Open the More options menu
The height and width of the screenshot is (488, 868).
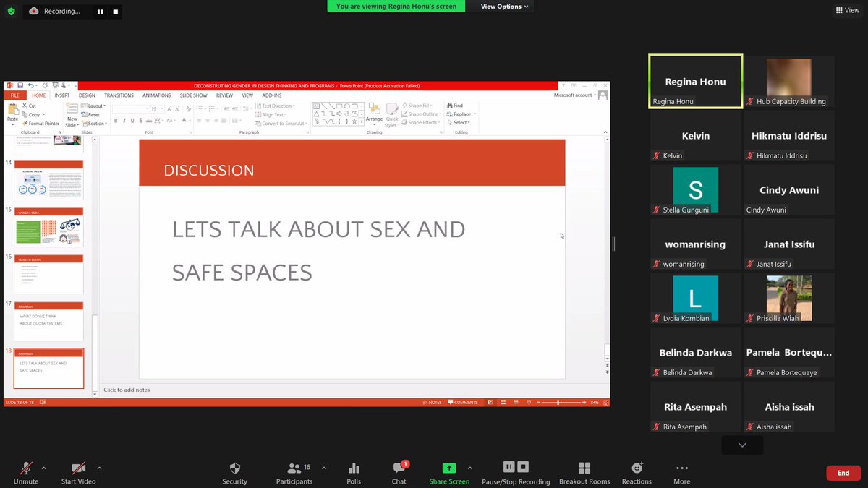point(681,473)
